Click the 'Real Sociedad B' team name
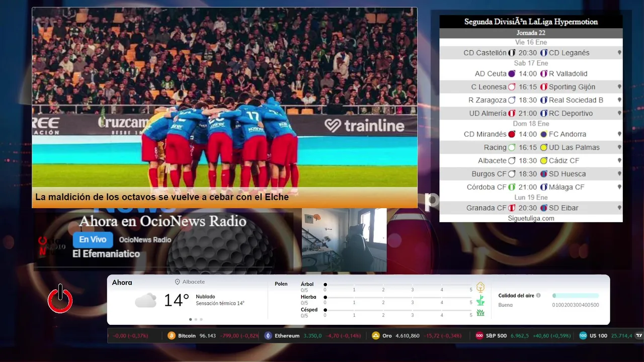644x362 pixels. coord(576,100)
